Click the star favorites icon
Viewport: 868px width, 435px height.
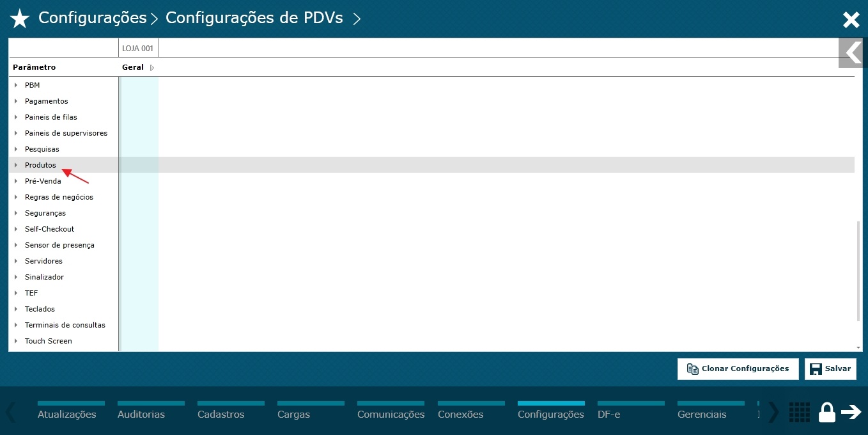[x=20, y=19]
